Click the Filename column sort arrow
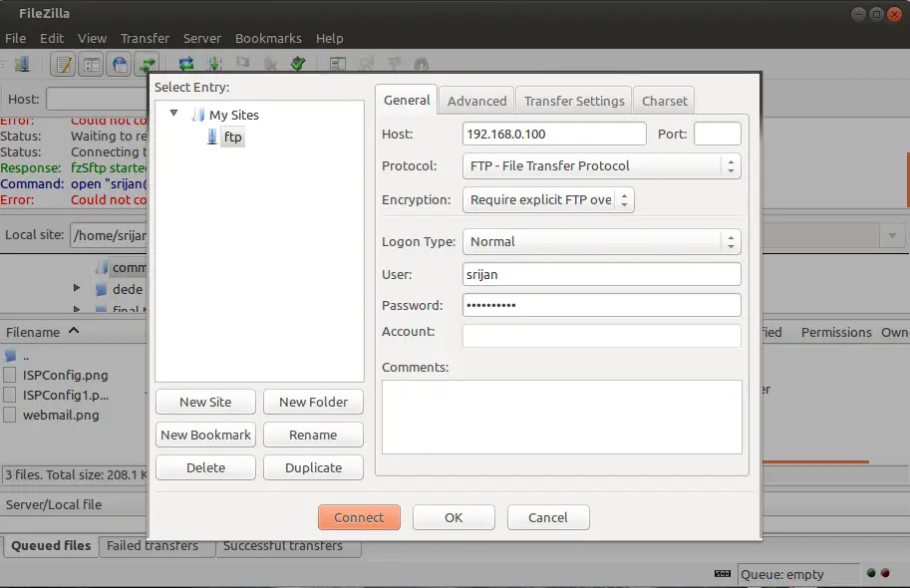 pos(74,331)
